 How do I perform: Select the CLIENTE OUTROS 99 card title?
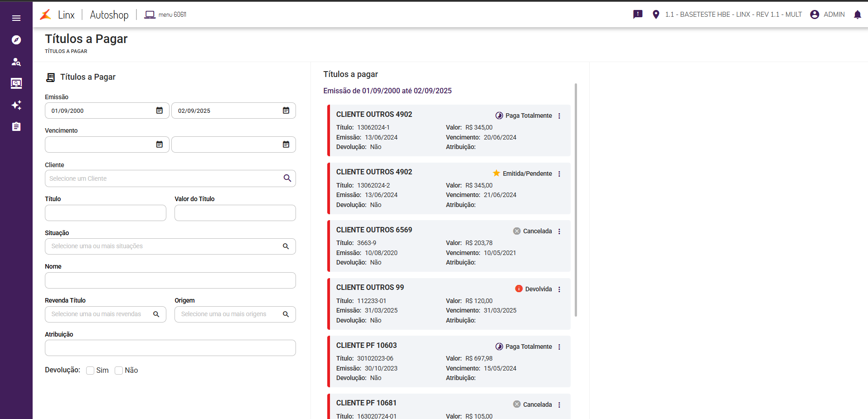(x=370, y=287)
